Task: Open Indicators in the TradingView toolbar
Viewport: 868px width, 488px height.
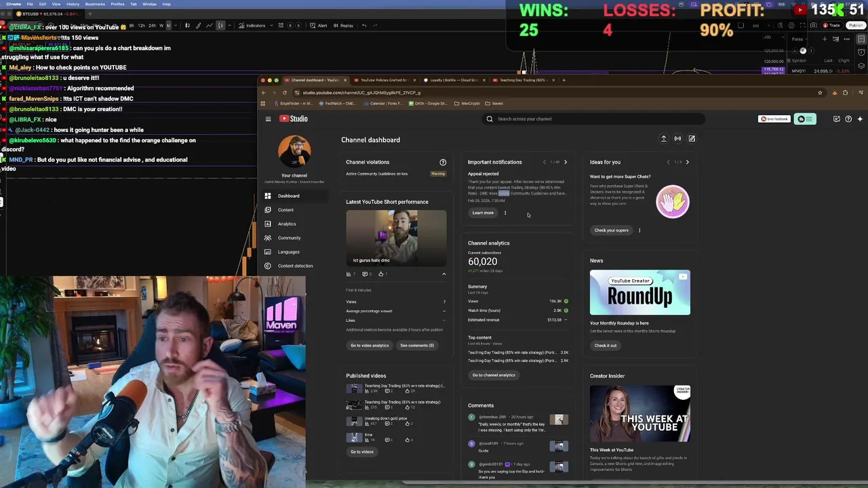Action: 252,25
